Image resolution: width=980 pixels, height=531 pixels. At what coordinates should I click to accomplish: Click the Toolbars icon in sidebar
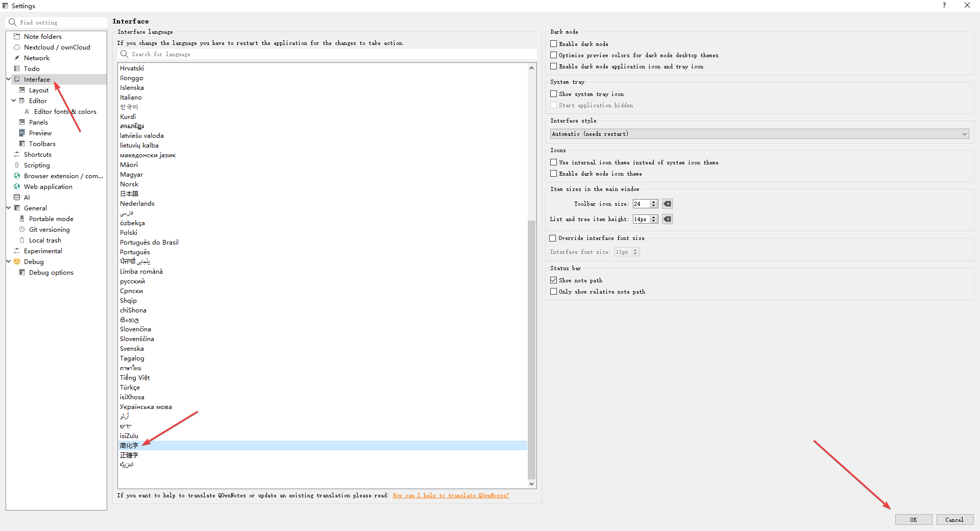click(22, 143)
